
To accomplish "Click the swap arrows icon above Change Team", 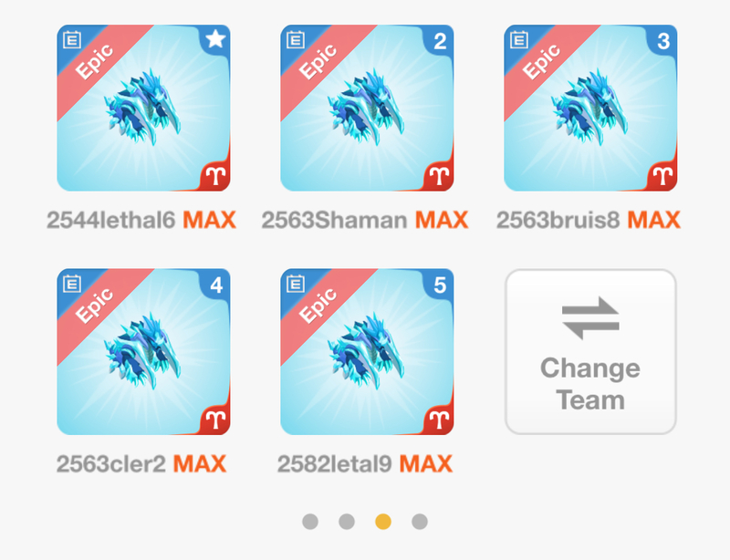I will (x=590, y=317).
